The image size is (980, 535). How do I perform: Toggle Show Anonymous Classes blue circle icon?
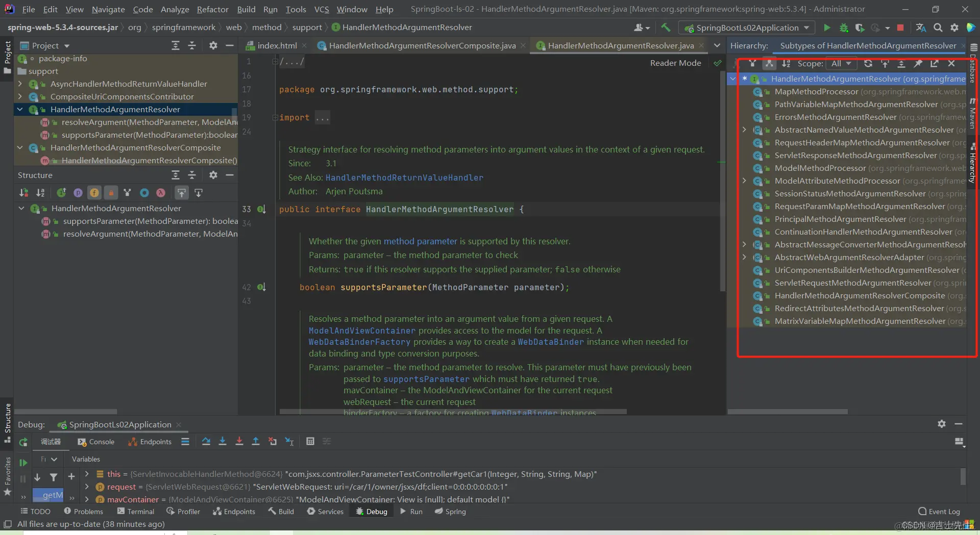pyautogui.click(x=144, y=193)
